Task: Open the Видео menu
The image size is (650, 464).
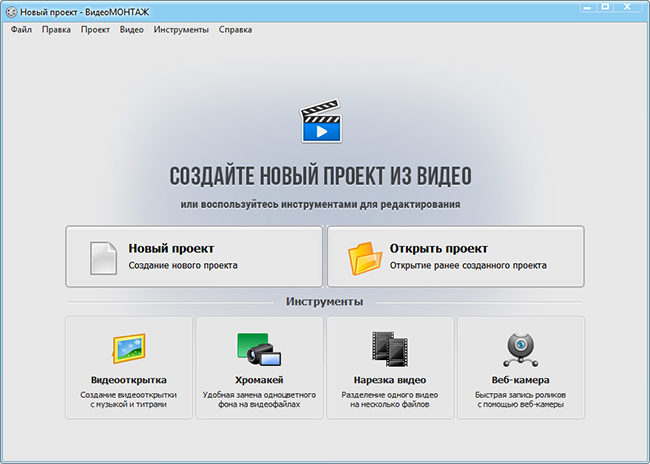Action: point(132,30)
